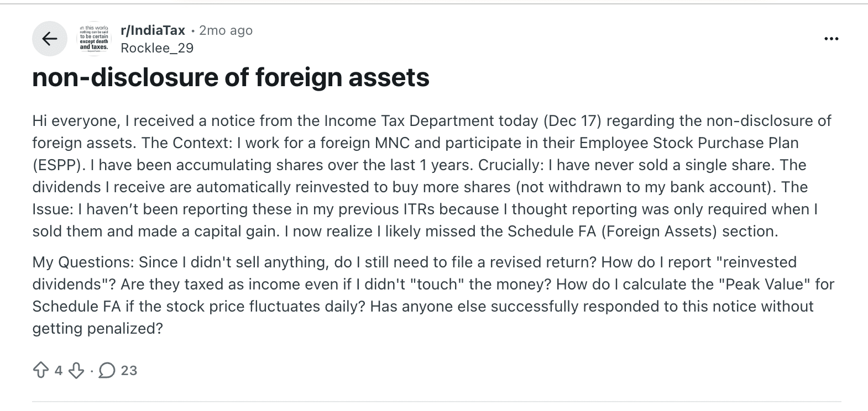Click the "My Questions:" text
The image size is (868, 411).
click(83, 262)
